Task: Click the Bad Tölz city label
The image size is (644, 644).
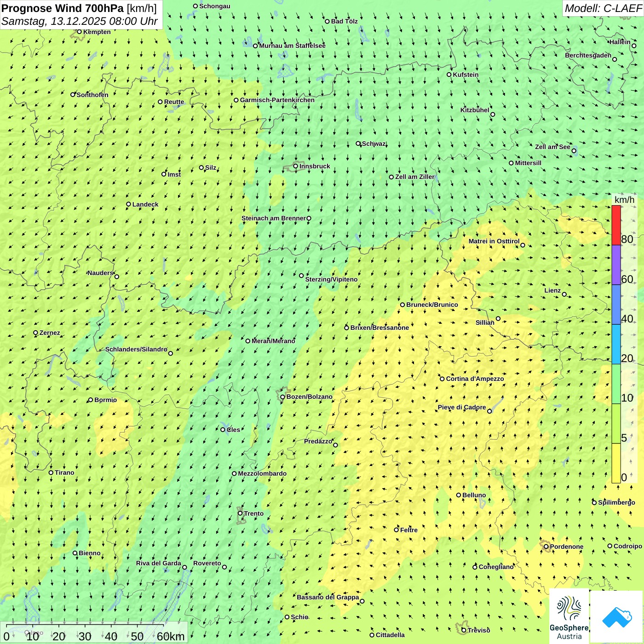Action: coord(345,21)
